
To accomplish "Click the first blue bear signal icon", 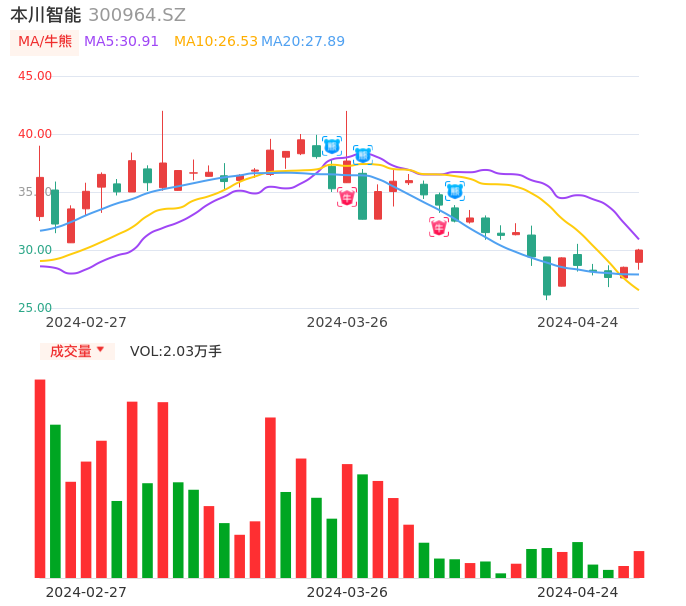I will pos(332,146).
